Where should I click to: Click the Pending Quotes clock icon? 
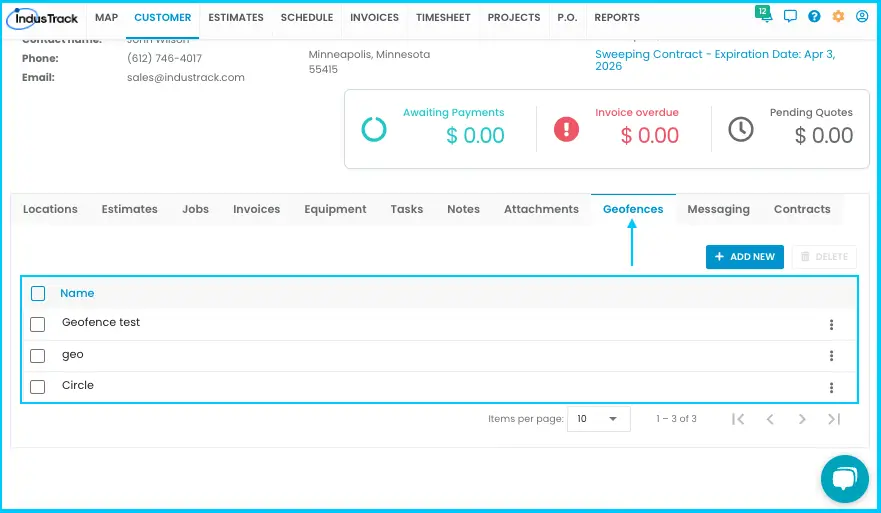click(x=741, y=129)
